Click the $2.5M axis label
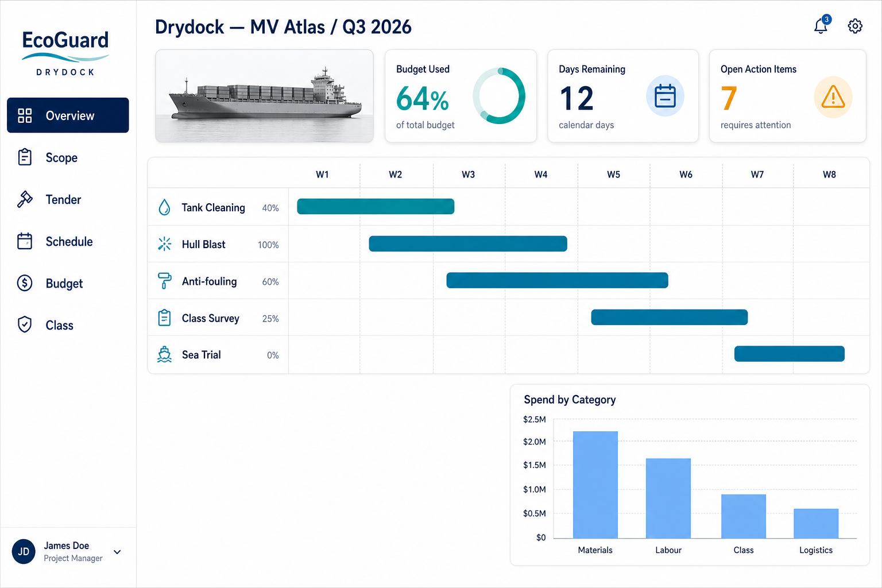The height and width of the screenshot is (588, 882). pyautogui.click(x=535, y=419)
